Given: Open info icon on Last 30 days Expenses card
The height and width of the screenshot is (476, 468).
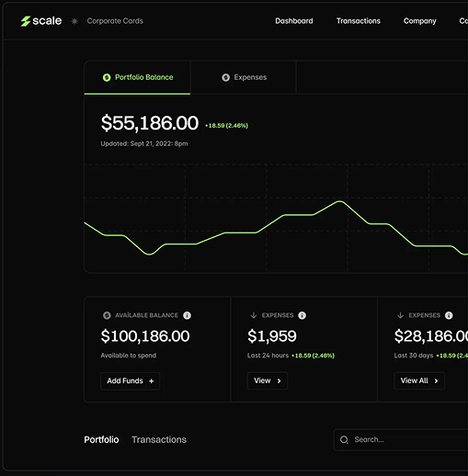Looking at the screenshot, I should (x=449, y=315).
